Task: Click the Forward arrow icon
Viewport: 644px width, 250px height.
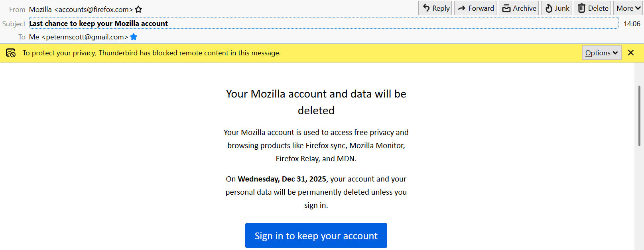Action: (x=462, y=8)
